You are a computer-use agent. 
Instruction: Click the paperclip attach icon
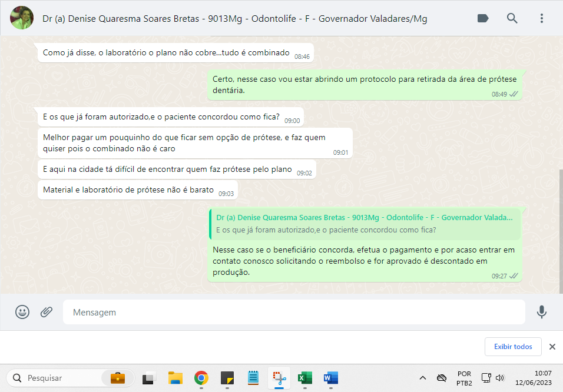click(x=47, y=312)
